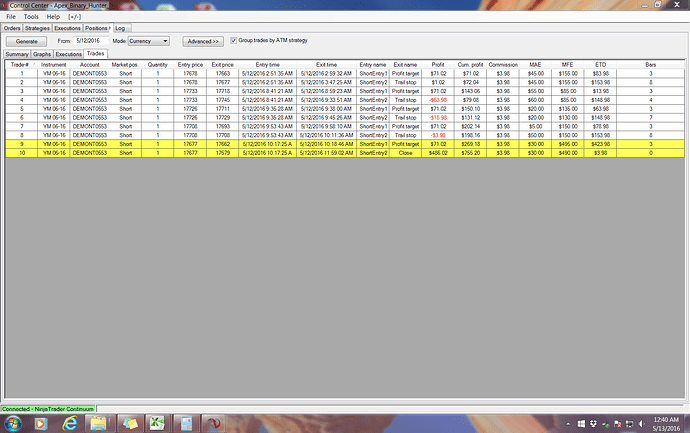Open the Help menu
Screen dimensions: 690x433
click(x=53, y=17)
